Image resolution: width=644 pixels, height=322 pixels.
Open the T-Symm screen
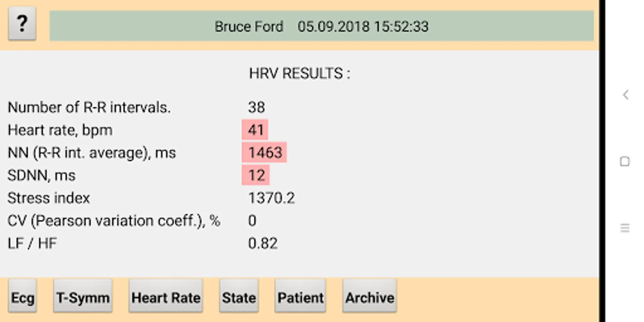[x=83, y=297]
